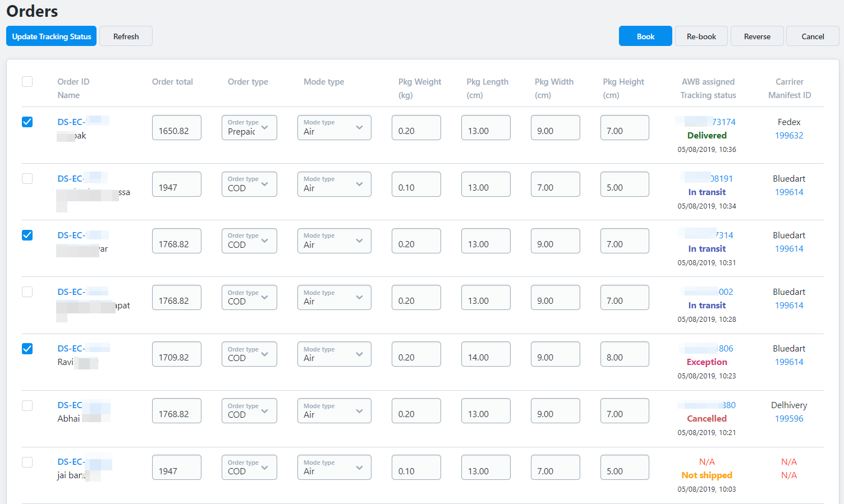Open the Prepaid order type dropdown
Image resolution: width=844 pixels, height=504 pixels.
[x=249, y=128]
